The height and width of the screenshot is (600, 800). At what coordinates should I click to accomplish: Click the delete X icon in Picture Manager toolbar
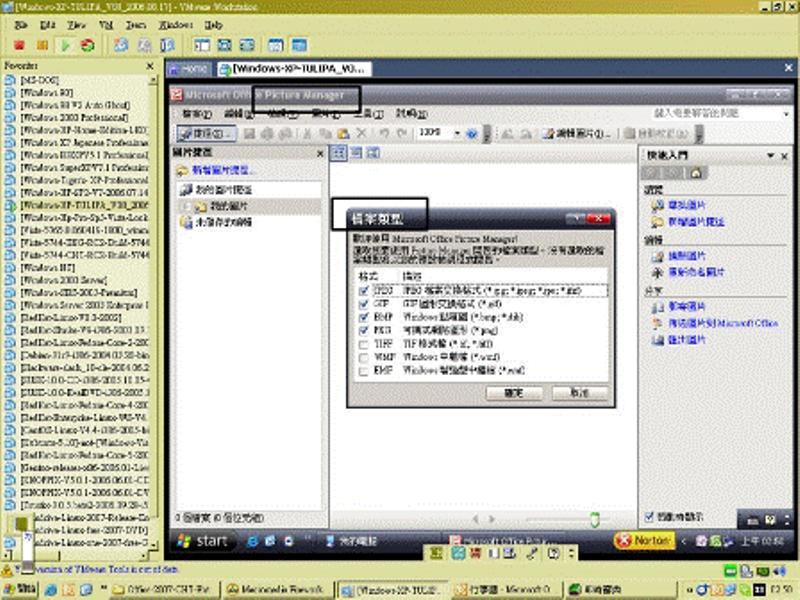361,134
